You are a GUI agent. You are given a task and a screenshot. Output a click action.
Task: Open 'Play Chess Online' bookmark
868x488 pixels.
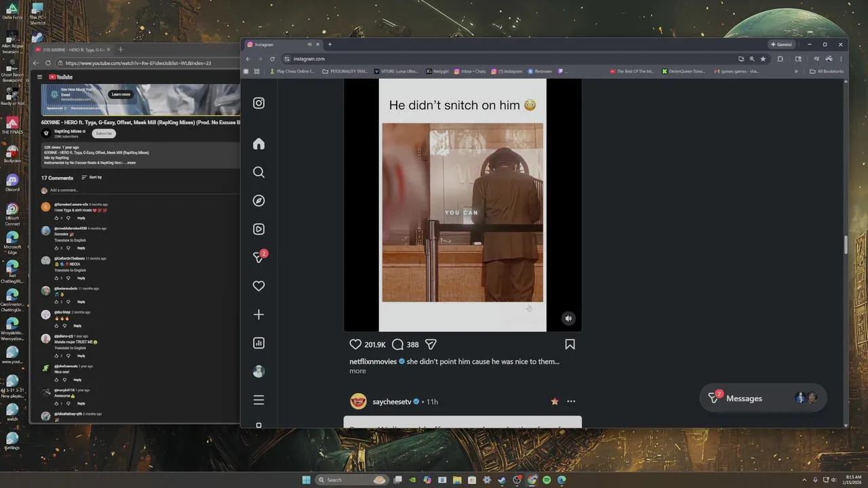[x=293, y=71]
